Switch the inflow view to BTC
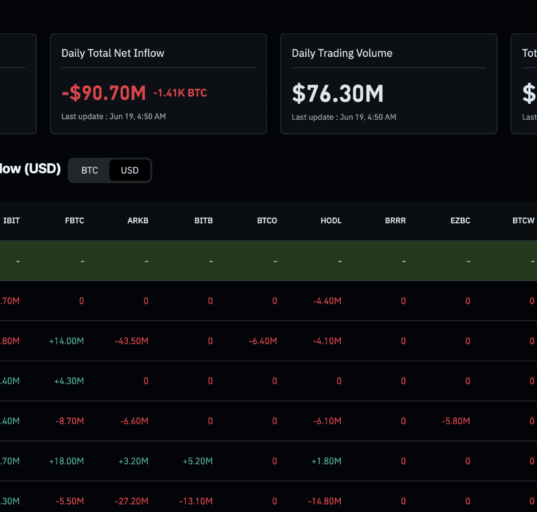This screenshot has height=512, width=537. point(89,170)
